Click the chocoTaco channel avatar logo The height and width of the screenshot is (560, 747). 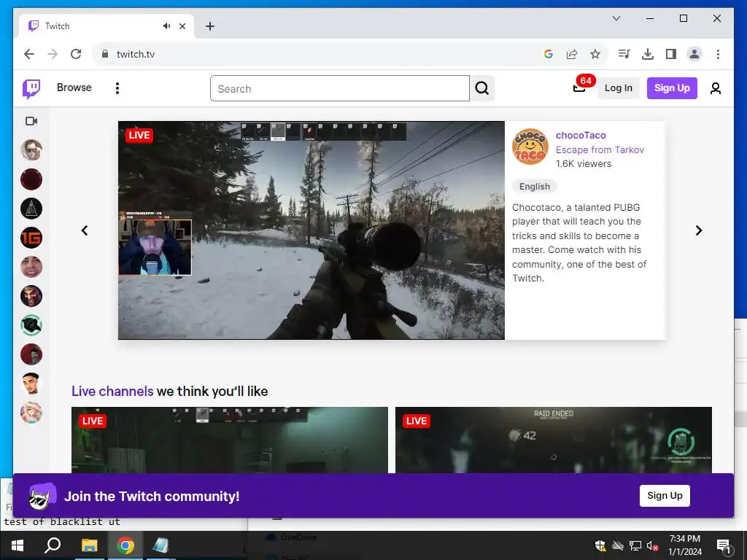[530, 147]
